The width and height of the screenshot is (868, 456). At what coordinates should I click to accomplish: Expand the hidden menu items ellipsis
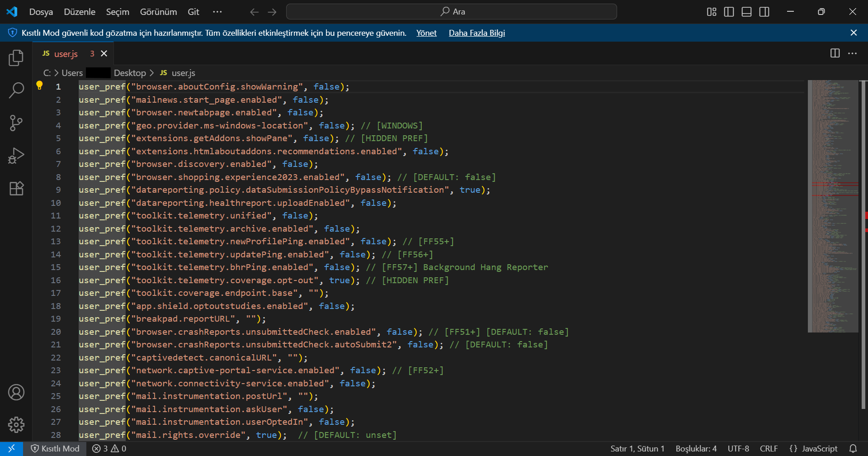217,12
